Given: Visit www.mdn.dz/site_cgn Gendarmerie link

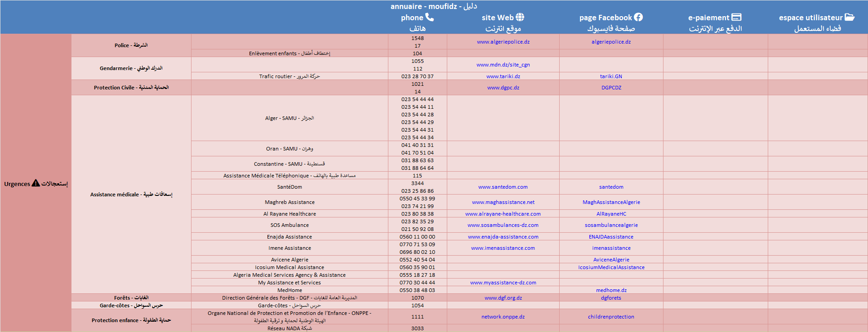Looking at the screenshot, I should pos(503,65).
